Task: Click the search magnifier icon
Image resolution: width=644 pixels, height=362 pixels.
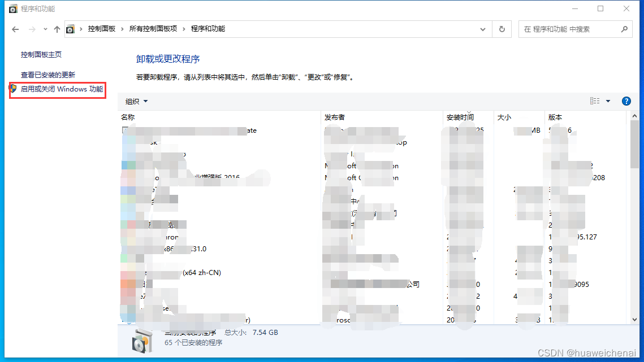Action: tap(624, 29)
